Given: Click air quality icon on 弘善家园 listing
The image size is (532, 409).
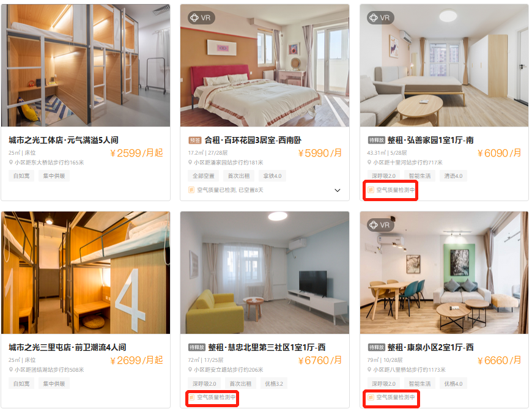Looking at the screenshot, I should pyautogui.click(x=371, y=190).
